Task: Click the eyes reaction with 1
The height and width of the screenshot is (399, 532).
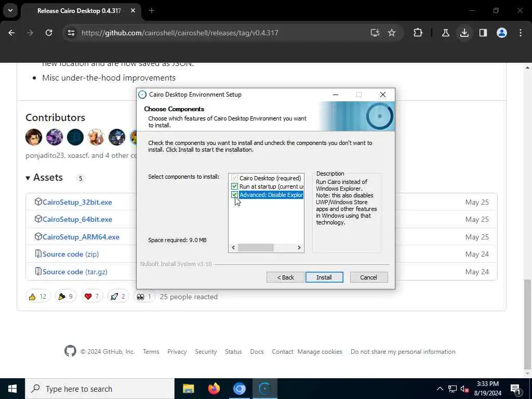Action: pyautogui.click(x=144, y=297)
